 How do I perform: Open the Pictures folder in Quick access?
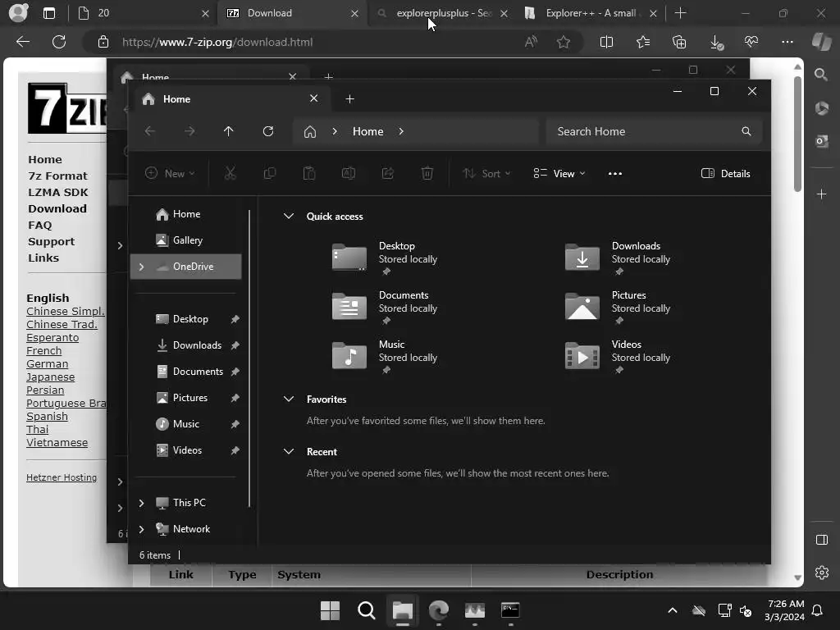click(x=618, y=308)
